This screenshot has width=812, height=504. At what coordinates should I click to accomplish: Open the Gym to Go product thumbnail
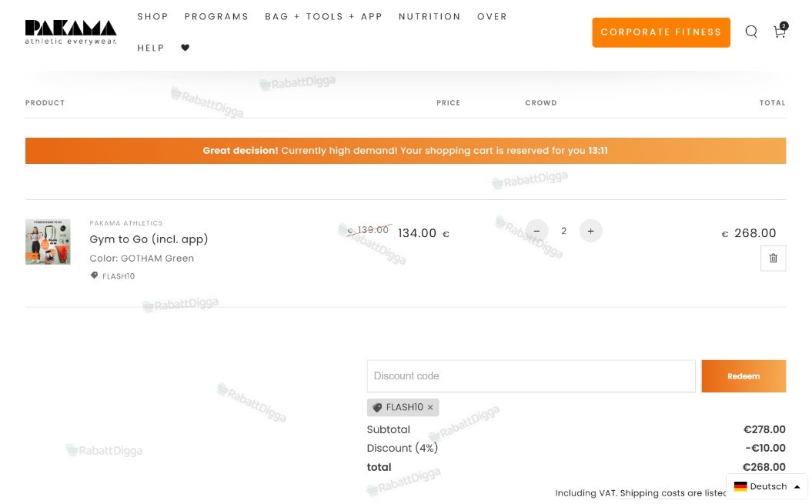coord(48,242)
